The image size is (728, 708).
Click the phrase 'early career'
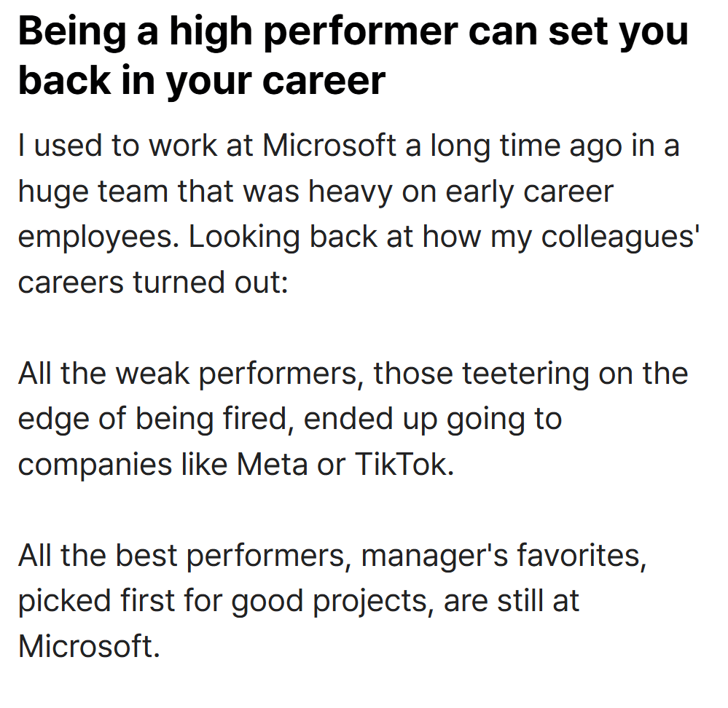point(529,192)
